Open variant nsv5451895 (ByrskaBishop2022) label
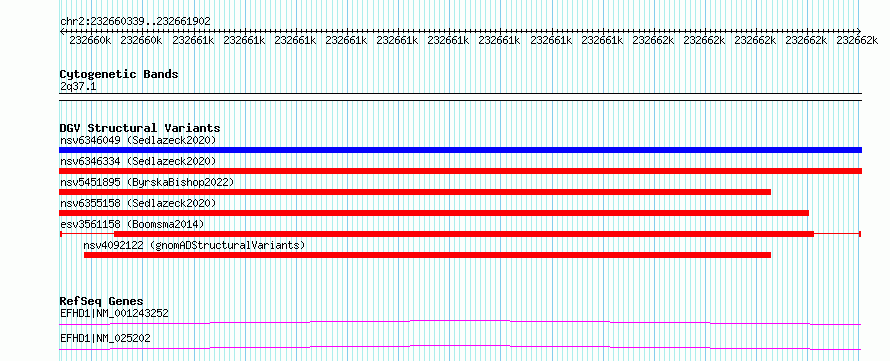 [147, 182]
